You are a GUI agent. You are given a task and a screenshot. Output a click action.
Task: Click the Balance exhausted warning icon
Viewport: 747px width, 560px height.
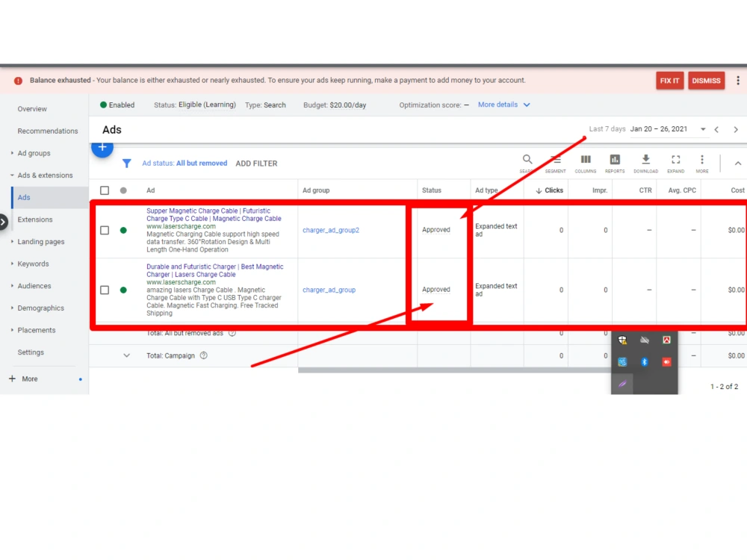[x=18, y=81]
